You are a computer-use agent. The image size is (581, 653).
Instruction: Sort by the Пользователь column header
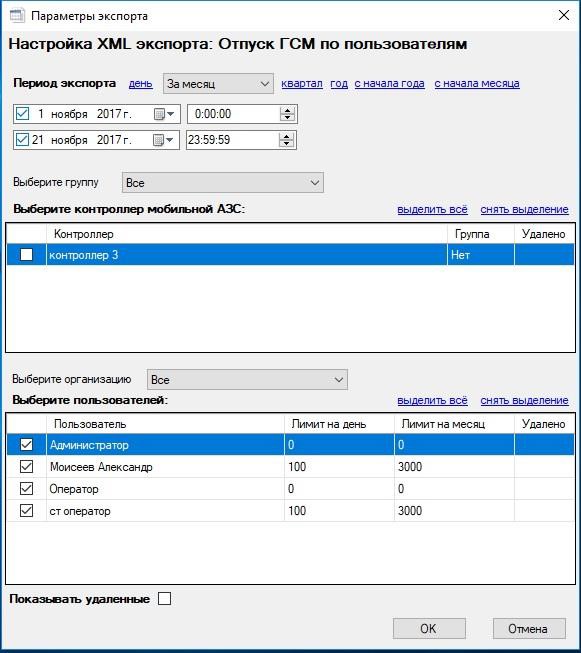tap(165, 424)
